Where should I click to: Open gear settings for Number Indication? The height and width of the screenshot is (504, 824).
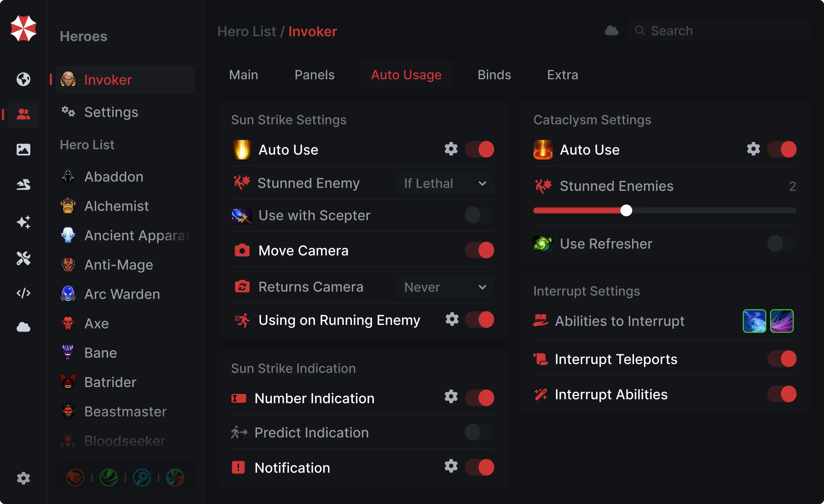[451, 397]
